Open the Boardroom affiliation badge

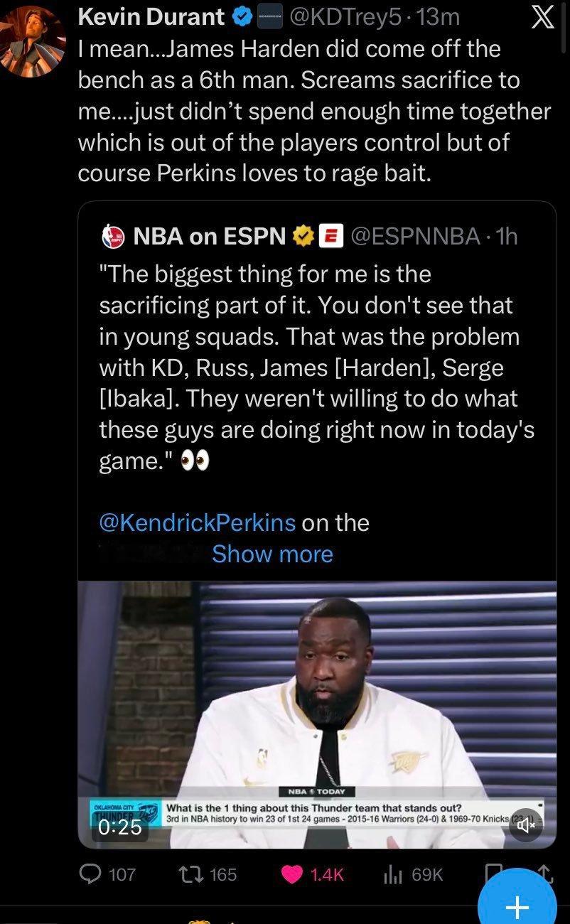point(269,17)
